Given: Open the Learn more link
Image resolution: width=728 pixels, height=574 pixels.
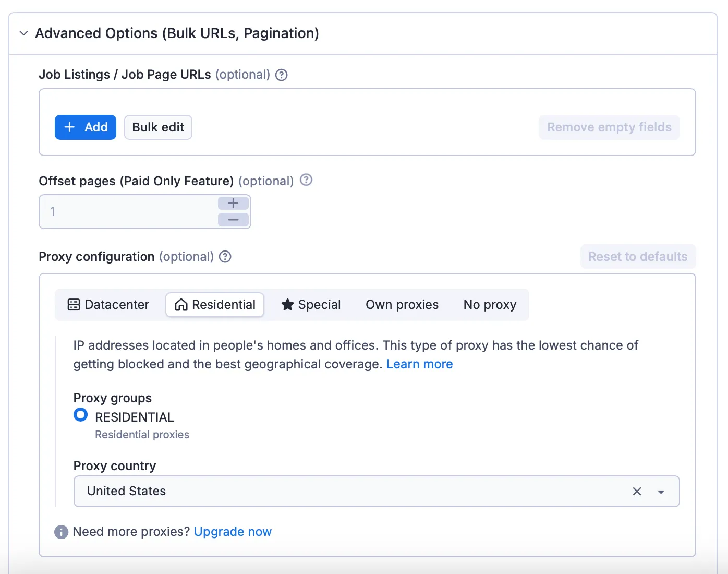Looking at the screenshot, I should 419,364.
